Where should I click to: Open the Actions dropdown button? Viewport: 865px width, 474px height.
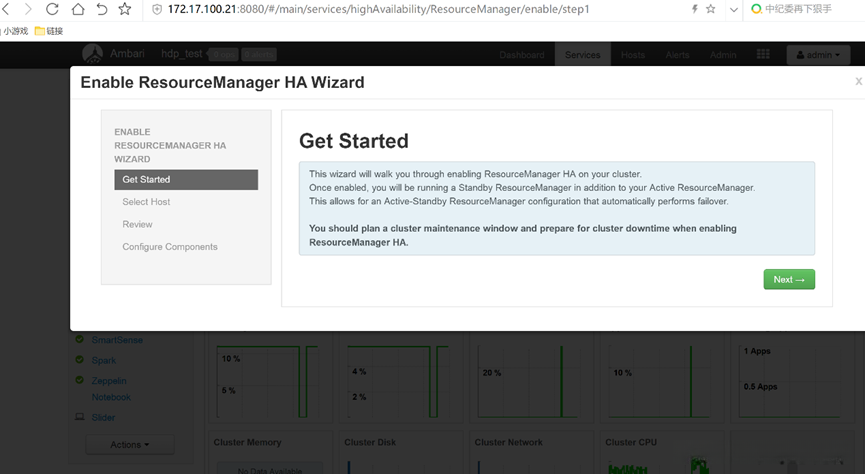pyautogui.click(x=130, y=445)
